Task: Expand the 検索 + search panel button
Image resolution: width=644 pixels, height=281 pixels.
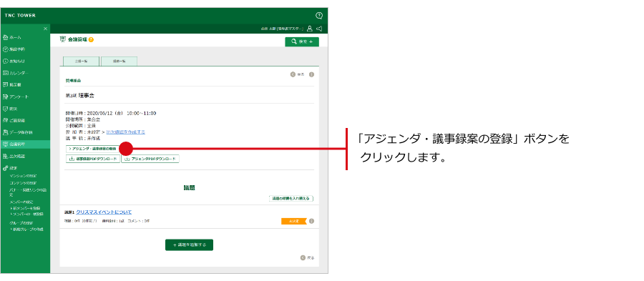Action: pos(302,42)
